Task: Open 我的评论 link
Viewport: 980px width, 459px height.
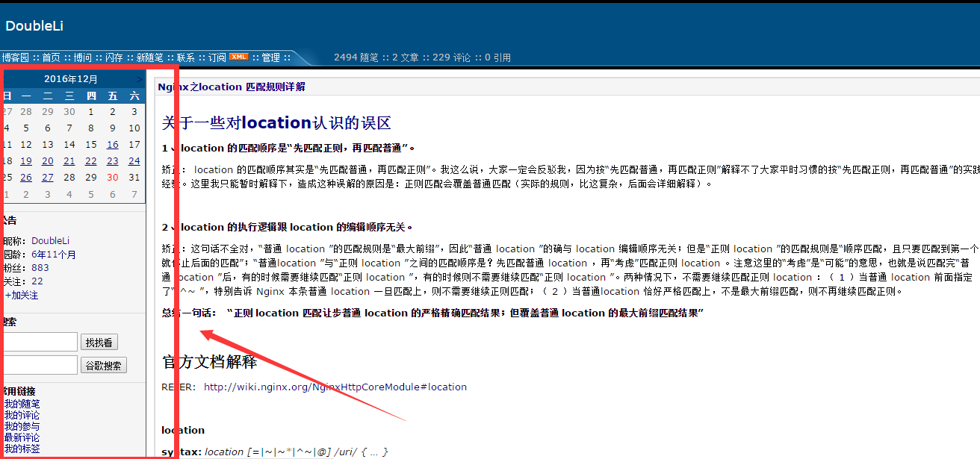Action: (x=22, y=415)
